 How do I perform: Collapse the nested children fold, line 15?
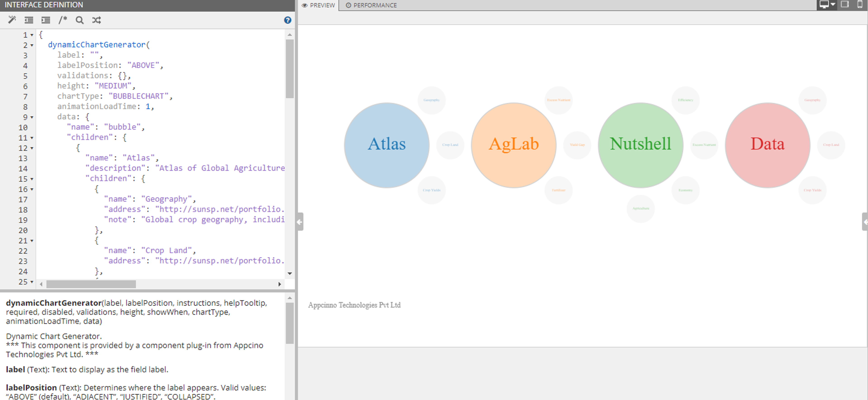(x=32, y=179)
